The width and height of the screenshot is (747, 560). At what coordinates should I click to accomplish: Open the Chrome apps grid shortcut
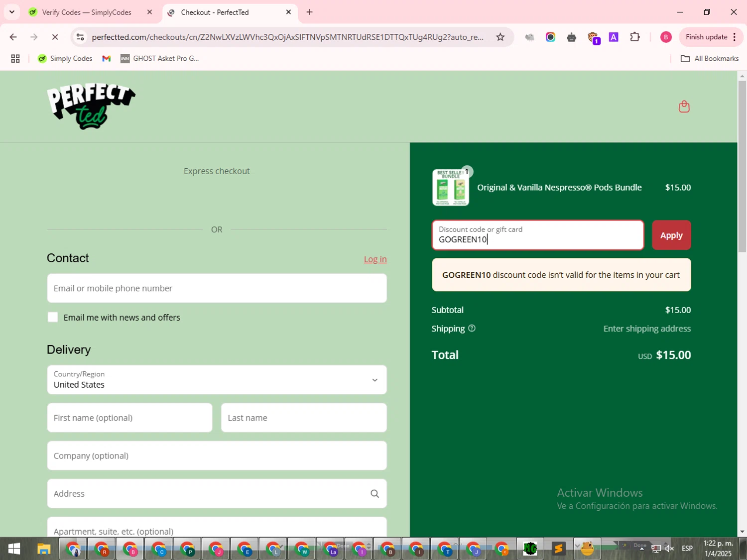(x=15, y=59)
